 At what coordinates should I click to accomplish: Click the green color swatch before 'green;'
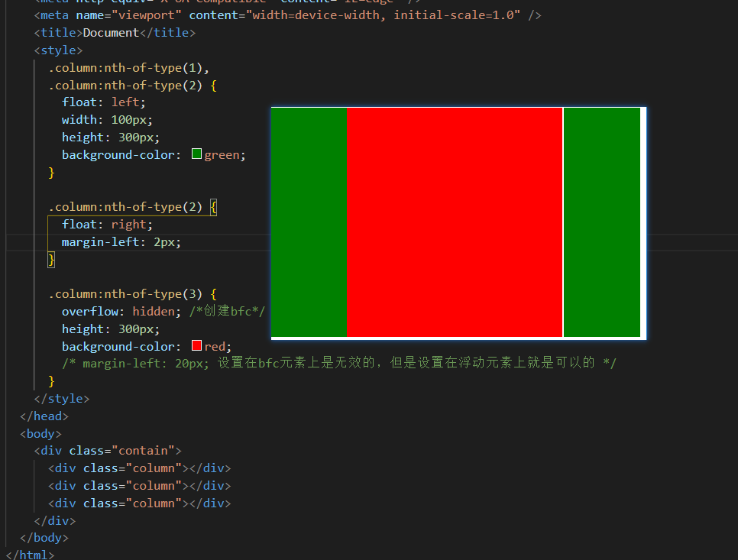coord(197,154)
